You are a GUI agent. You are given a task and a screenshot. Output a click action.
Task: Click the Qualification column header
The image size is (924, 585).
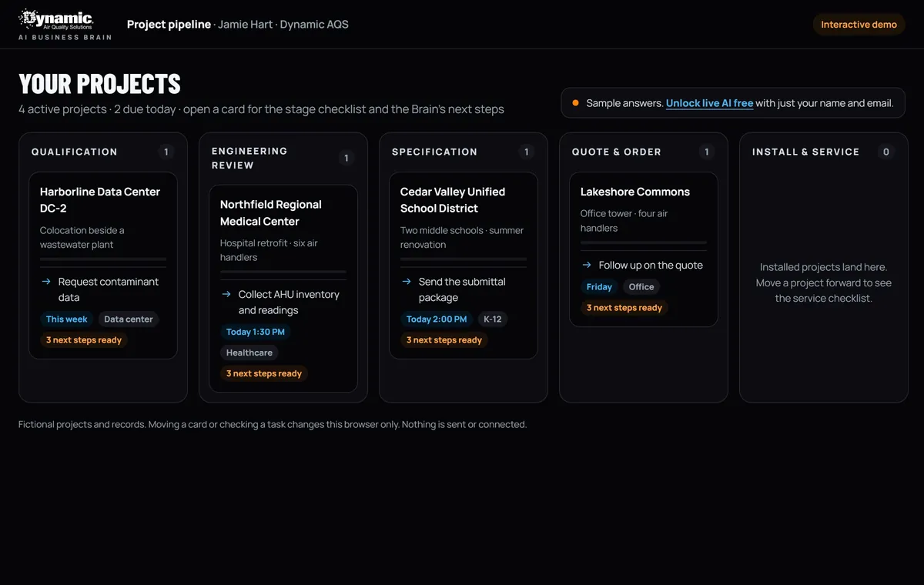[75, 152]
